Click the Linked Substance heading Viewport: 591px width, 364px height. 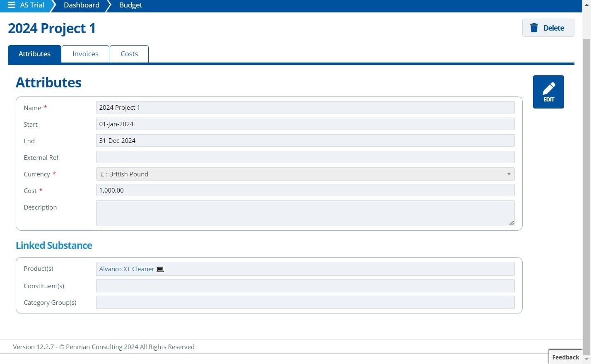click(54, 245)
